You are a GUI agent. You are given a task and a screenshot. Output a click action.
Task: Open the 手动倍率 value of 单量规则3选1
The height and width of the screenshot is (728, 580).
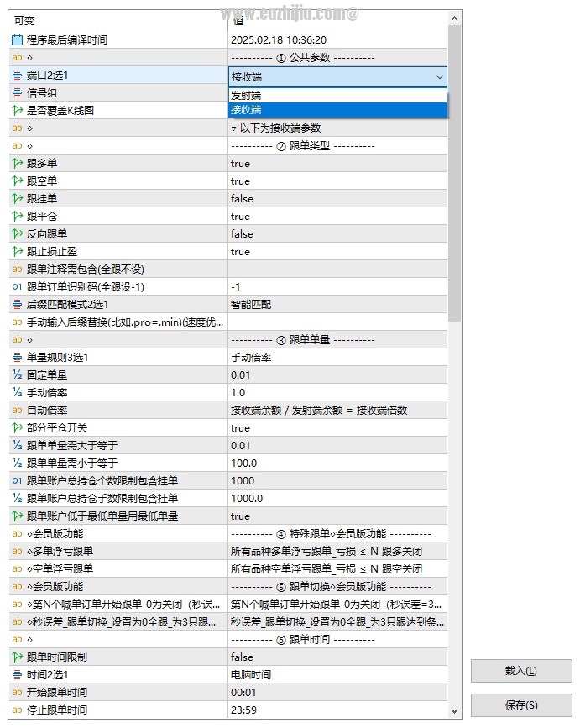click(337, 358)
